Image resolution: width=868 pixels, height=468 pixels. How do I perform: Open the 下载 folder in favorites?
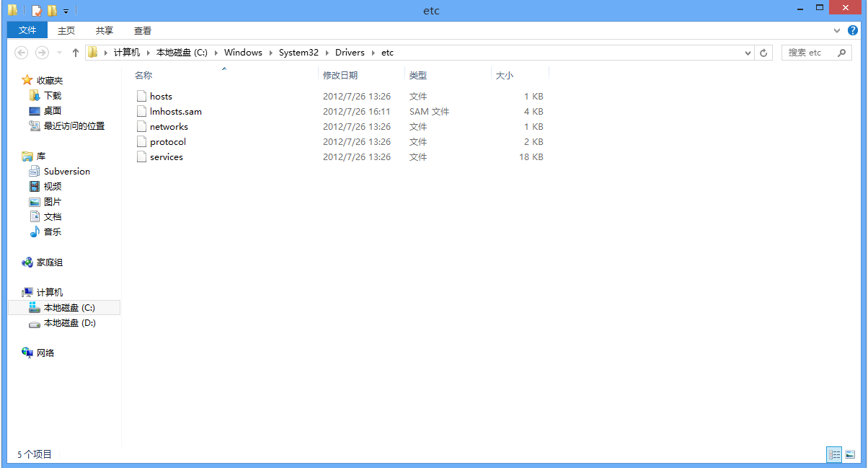[52, 96]
